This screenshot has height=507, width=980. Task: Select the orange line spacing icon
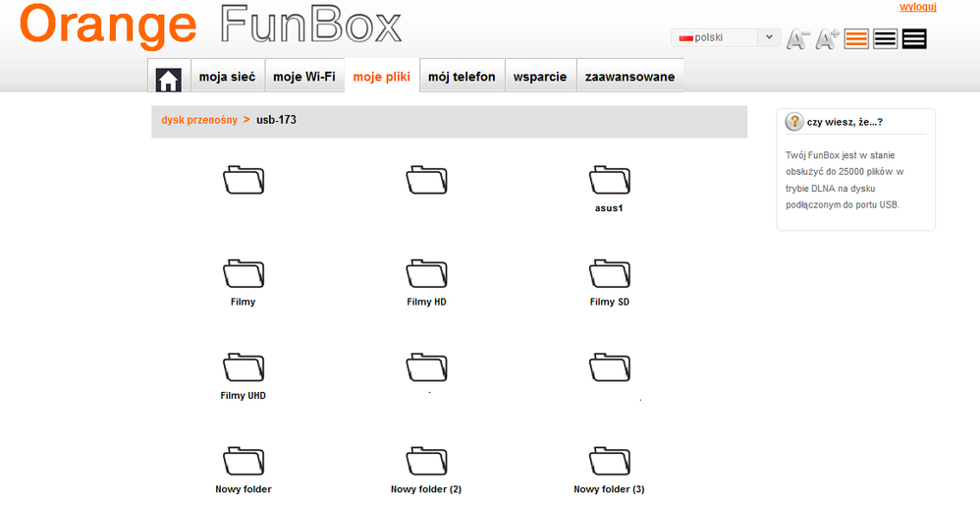[856, 39]
